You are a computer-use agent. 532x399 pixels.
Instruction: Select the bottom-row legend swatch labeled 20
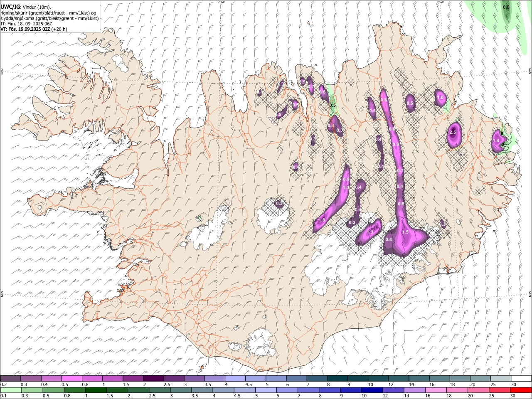point(478,390)
